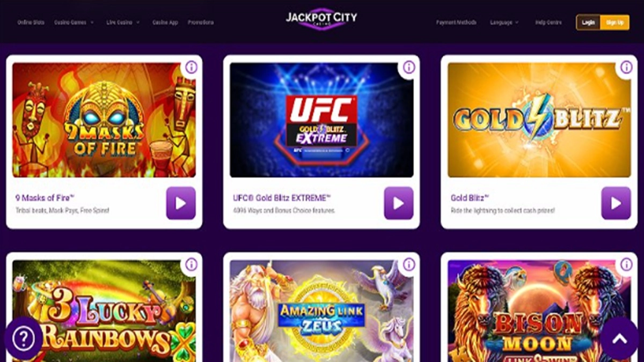Show info for 3 Lucky Rainbows
Screen dimensions: 644x362
pos(192,264)
